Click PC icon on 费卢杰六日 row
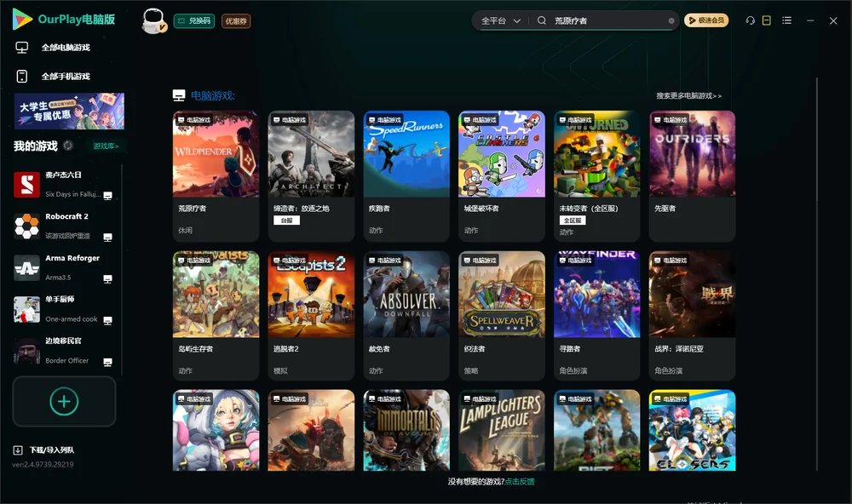 click(x=107, y=196)
